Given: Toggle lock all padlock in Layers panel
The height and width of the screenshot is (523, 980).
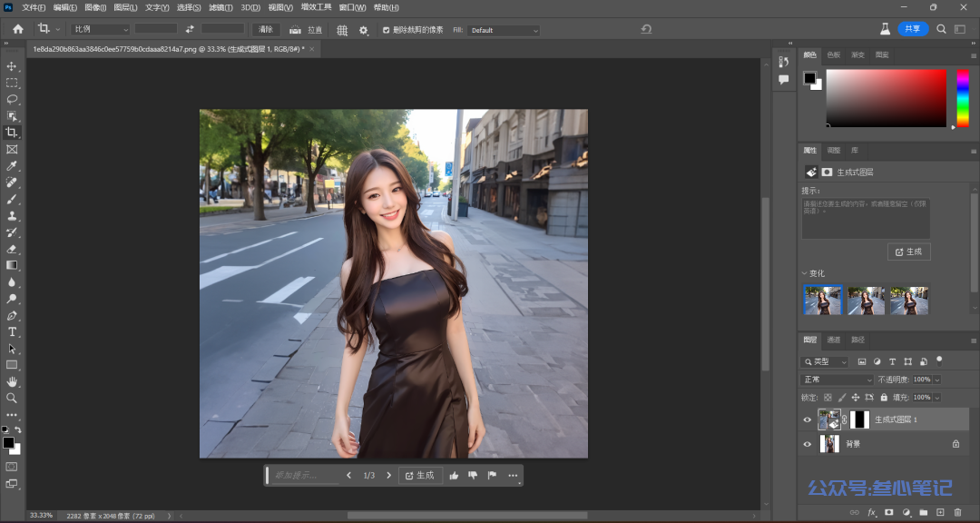Looking at the screenshot, I should click(x=884, y=398).
